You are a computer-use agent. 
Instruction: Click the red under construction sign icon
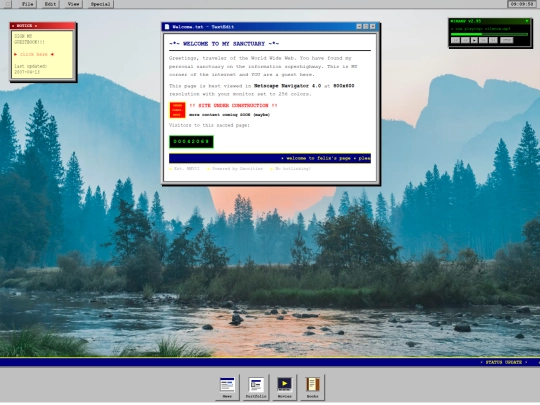[x=177, y=110]
